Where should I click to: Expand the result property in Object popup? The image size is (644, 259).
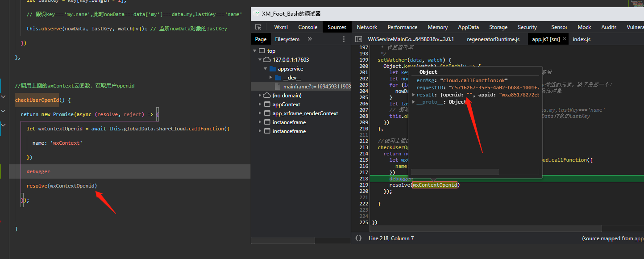click(x=413, y=95)
